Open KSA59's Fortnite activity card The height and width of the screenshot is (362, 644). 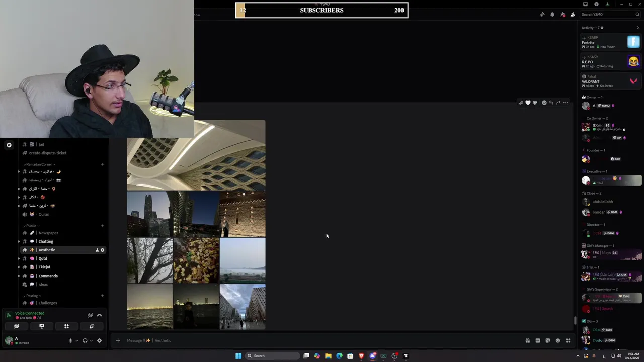(611, 42)
